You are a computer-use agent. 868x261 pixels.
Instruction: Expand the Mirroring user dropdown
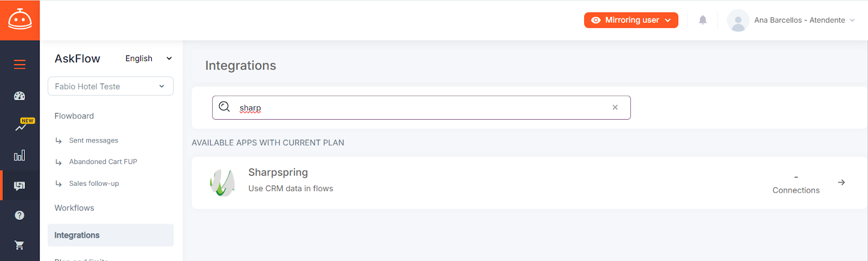631,20
